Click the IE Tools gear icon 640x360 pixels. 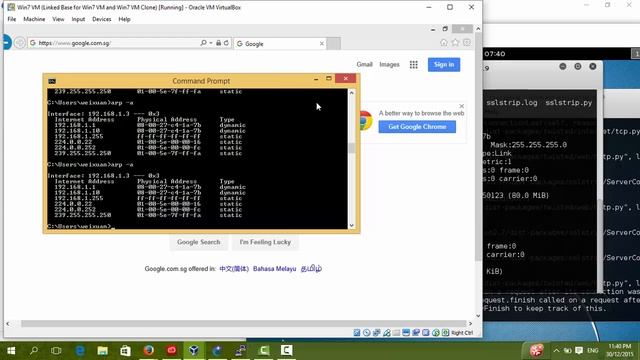[467, 42]
